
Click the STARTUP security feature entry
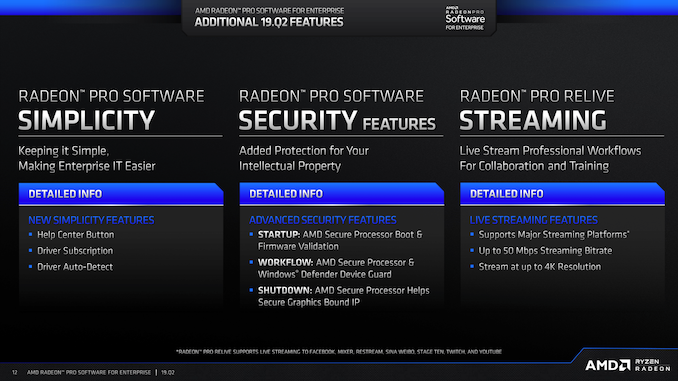pyautogui.click(x=340, y=240)
